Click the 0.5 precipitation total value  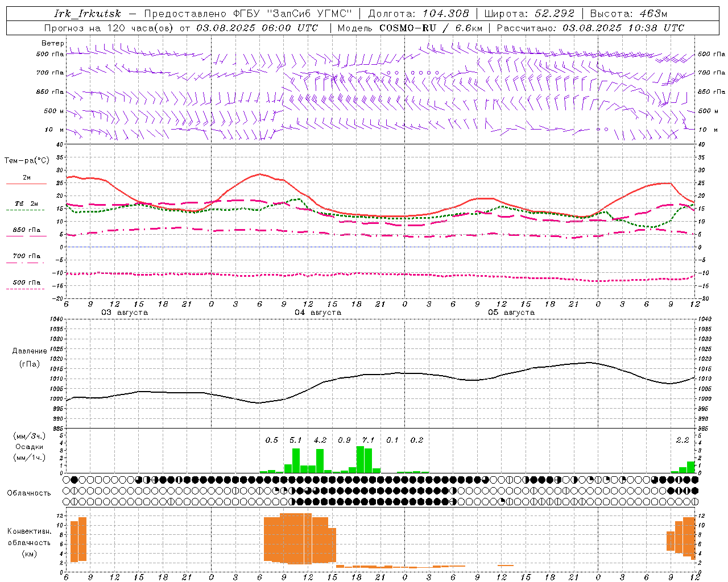click(x=272, y=440)
